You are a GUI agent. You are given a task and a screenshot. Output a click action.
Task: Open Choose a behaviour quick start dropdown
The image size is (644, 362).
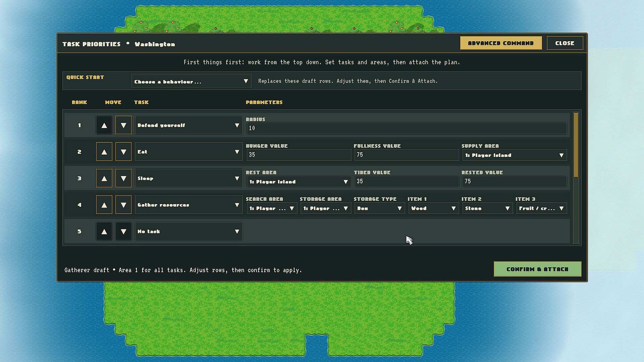(191, 81)
